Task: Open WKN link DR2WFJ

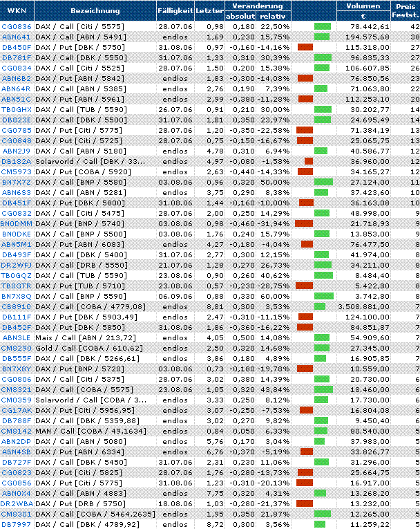Action: (x=17, y=265)
